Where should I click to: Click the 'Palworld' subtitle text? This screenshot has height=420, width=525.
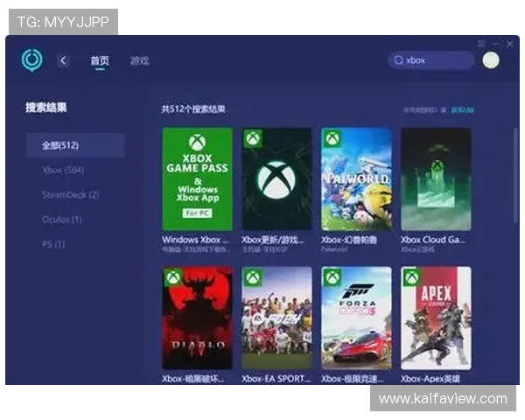(x=333, y=249)
